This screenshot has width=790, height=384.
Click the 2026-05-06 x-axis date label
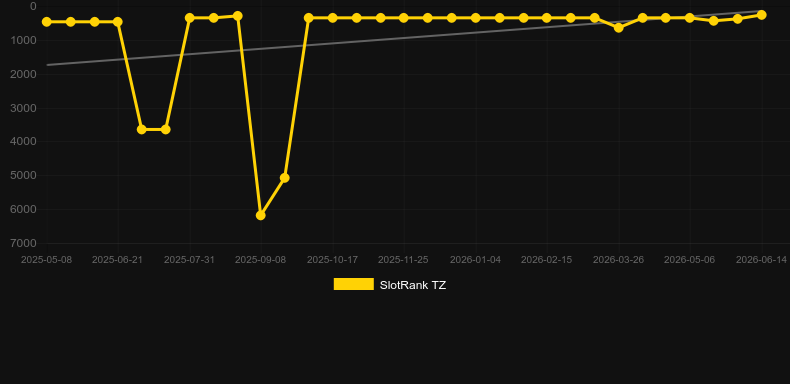click(x=689, y=260)
